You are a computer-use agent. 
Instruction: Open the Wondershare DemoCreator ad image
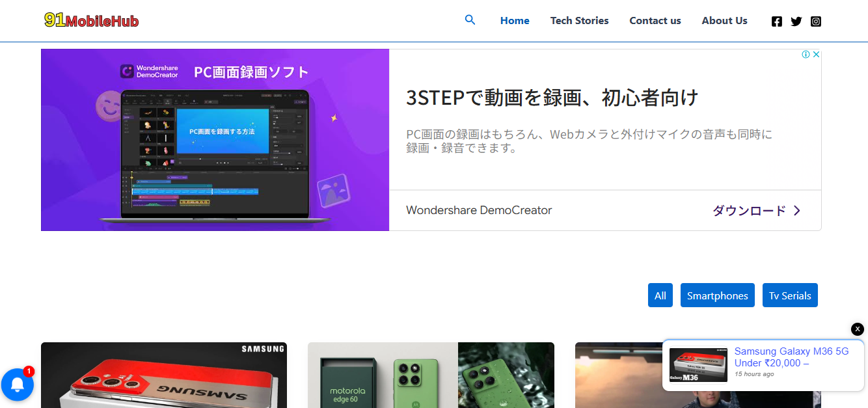(x=215, y=140)
